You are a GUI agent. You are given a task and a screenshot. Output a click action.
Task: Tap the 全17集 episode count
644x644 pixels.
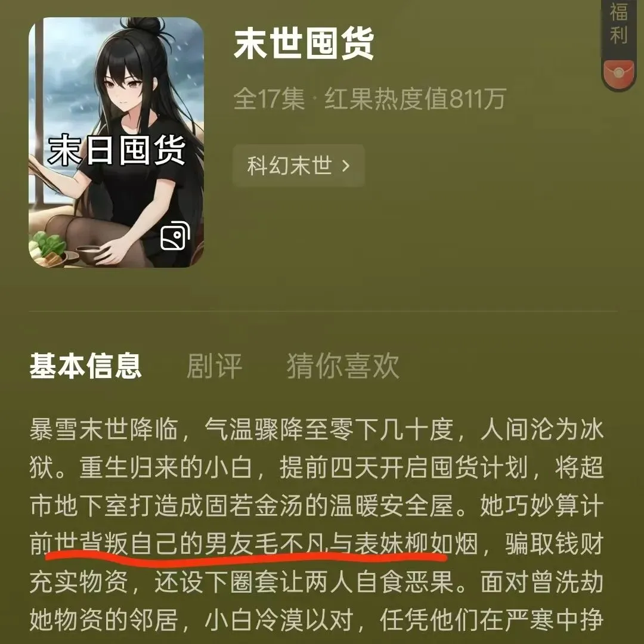(x=269, y=99)
